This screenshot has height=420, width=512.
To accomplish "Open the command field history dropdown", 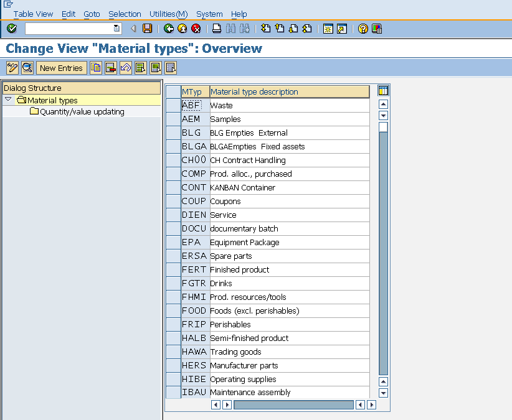I will coord(115,28).
